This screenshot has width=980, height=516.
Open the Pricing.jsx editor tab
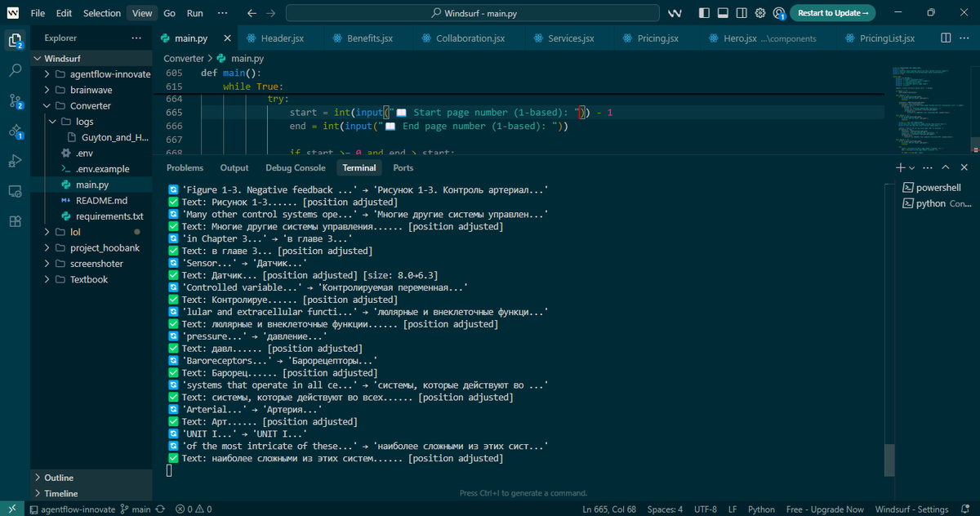tap(658, 38)
